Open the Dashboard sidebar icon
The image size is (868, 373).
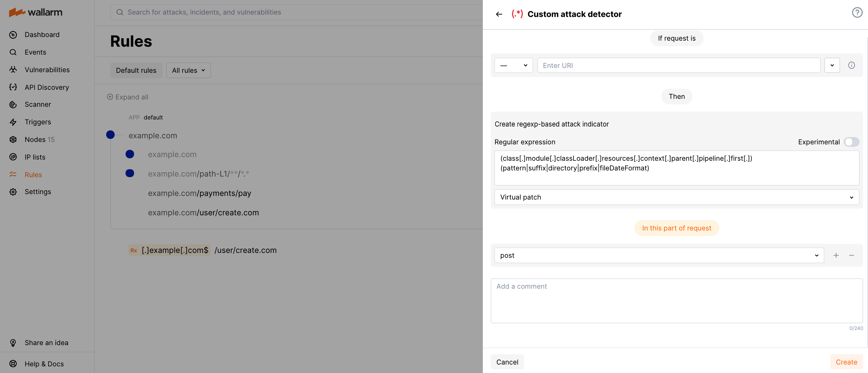click(x=13, y=34)
